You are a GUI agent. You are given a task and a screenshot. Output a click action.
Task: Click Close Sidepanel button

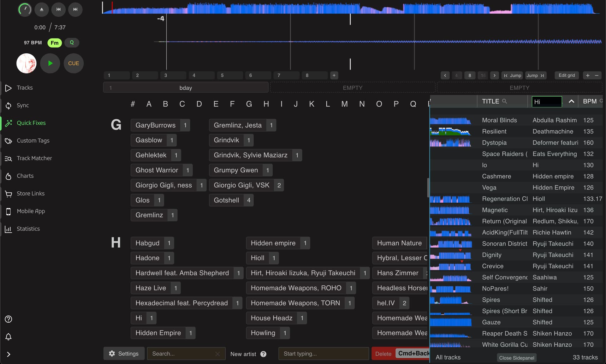[516, 358]
